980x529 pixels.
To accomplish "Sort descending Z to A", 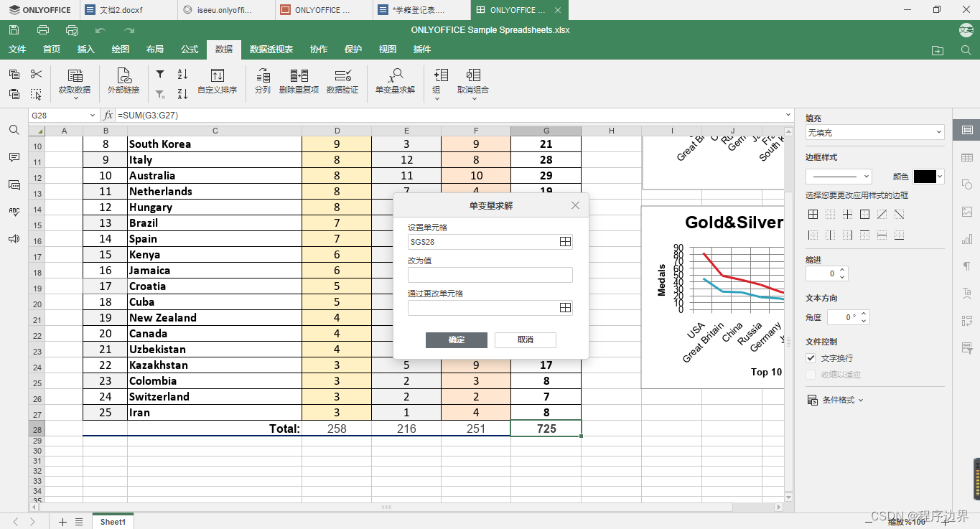I will [x=182, y=94].
